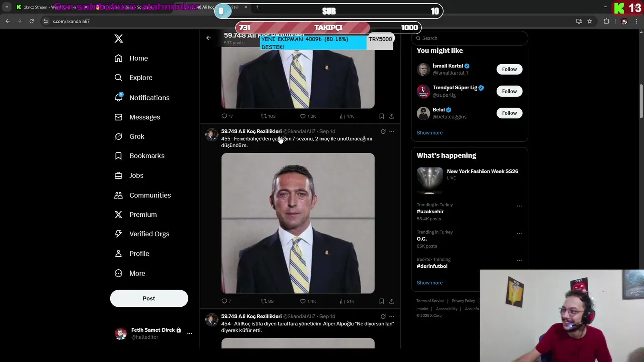Click the Post button

[149, 298]
